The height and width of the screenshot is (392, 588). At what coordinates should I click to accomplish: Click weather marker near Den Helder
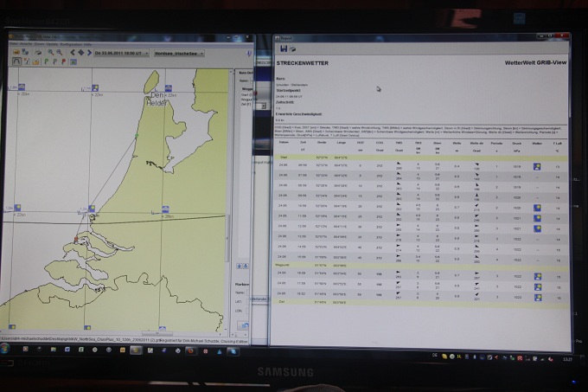(x=168, y=88)
